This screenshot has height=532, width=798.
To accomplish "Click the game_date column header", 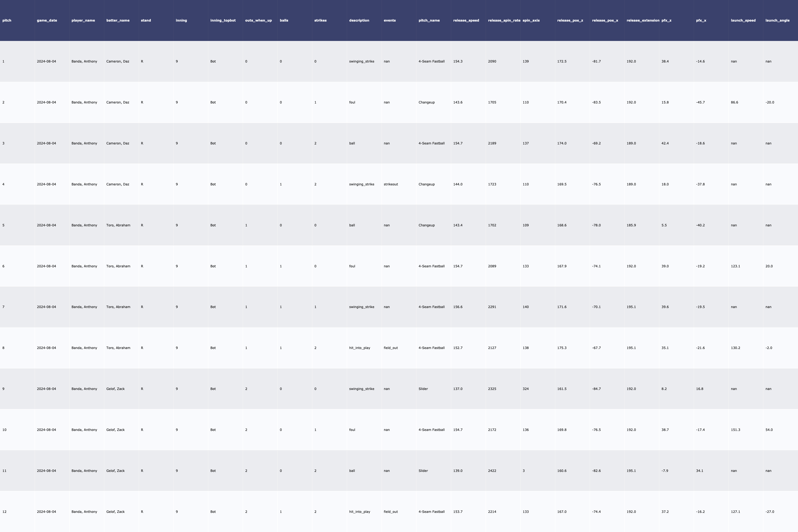I will coord(47,20).
